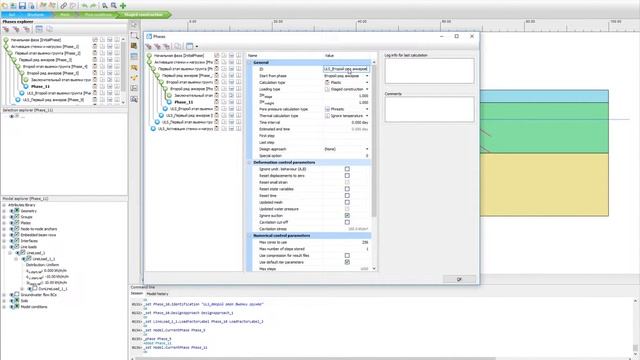Click the Phases dialog properties scrollbar

pos(373,141)
